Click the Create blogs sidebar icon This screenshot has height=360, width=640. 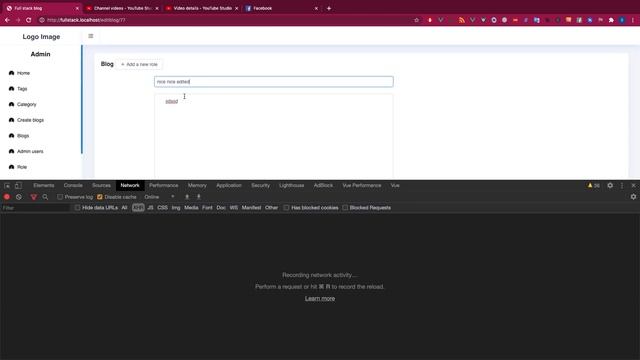pos(11,120)
